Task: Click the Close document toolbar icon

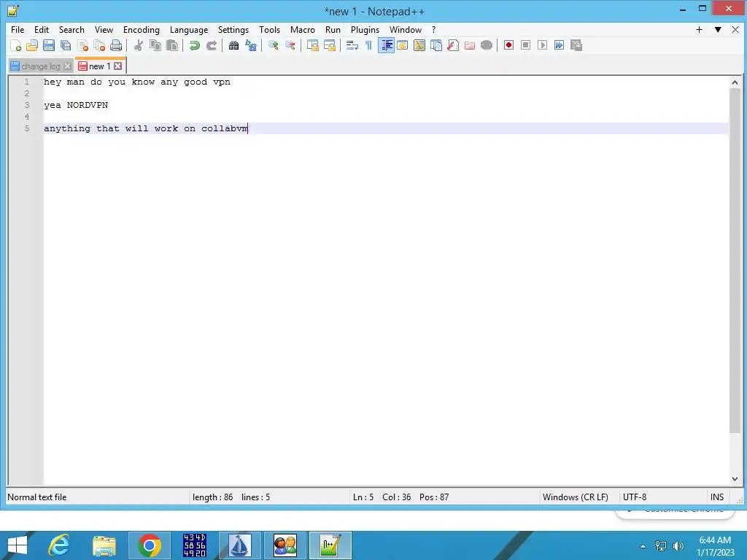Action: (82, 45)
